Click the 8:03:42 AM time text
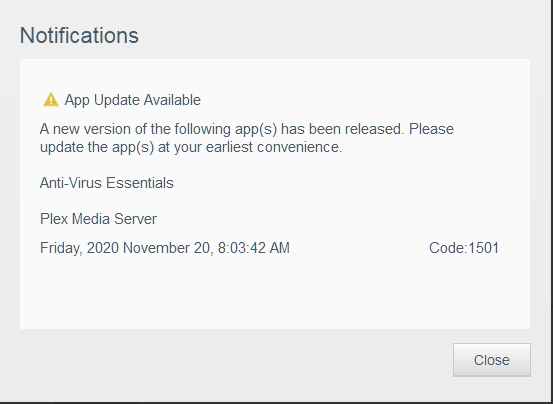The image size is (553, 404). [x=254, y=248]
